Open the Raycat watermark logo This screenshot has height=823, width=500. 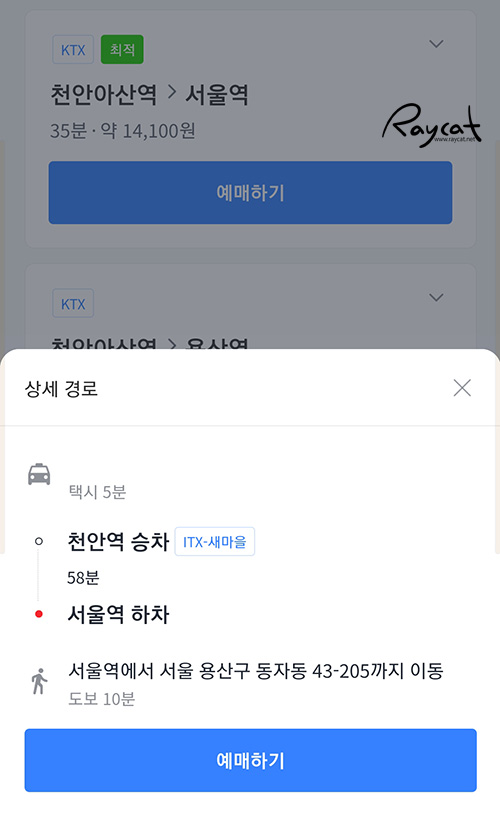[431, 125]
